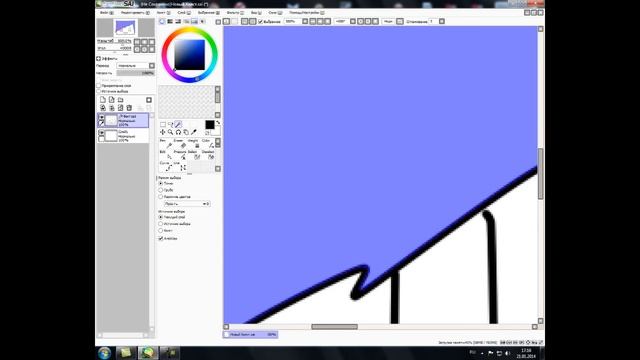Choose the Curve linework tool
This screenshot has height=360, width=640.
(166, 166)
